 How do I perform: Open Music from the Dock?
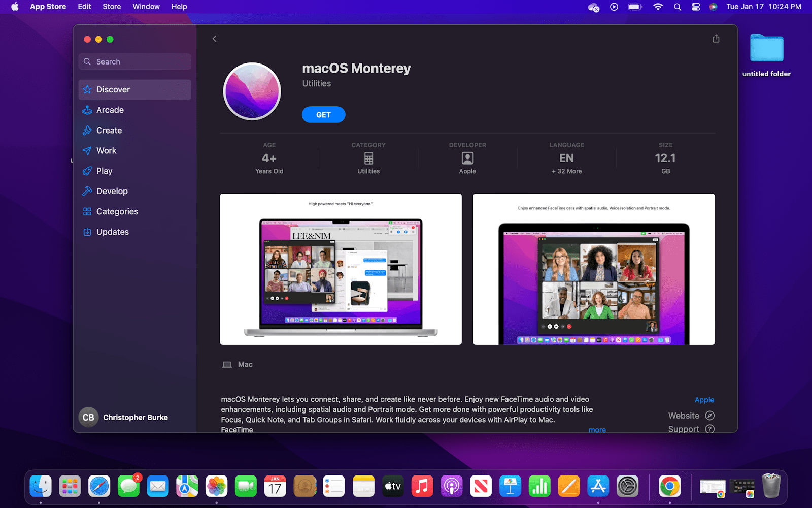point(422,487)
